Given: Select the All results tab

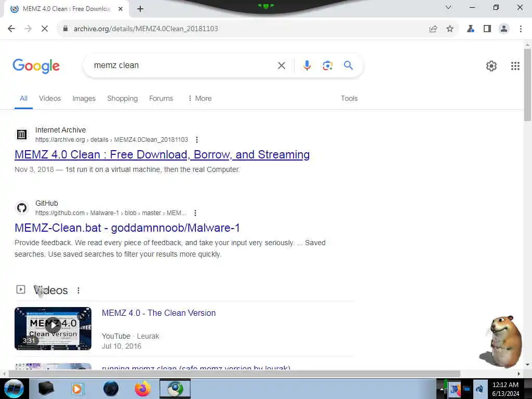Looking at the screenshot, I should point(23,98).
